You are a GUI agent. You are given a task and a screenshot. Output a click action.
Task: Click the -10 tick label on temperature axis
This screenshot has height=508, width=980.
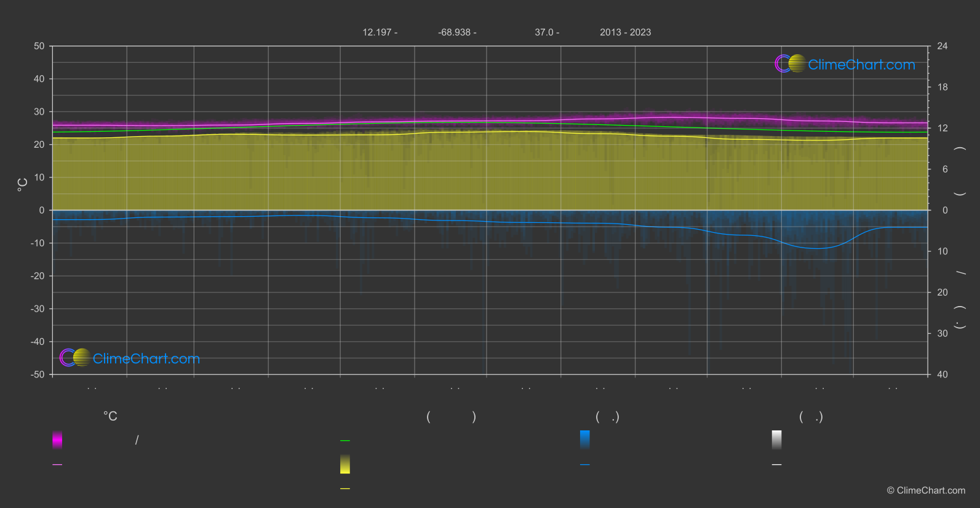point(38,243)
